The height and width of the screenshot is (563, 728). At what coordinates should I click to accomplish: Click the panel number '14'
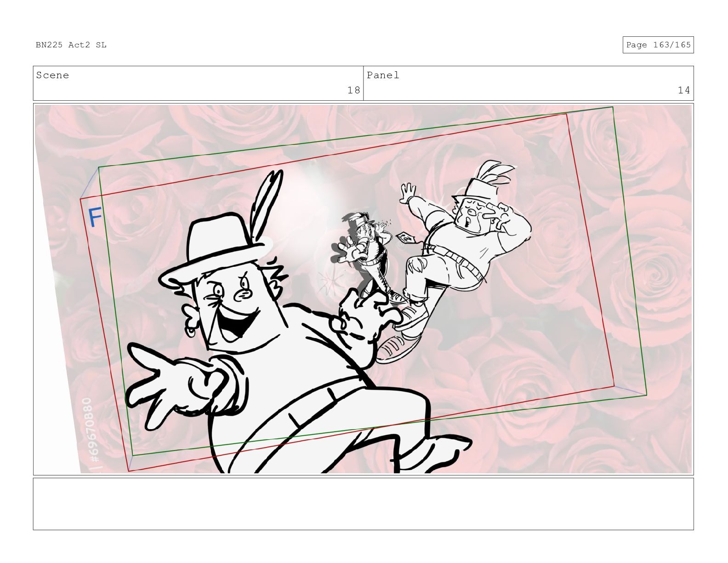pos(684,90)
